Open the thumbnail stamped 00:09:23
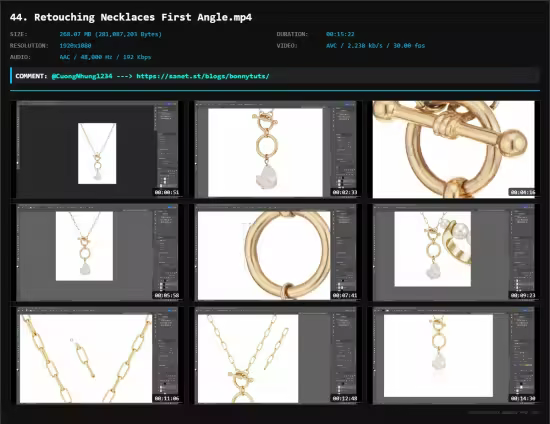550x424 pixels. pos(454,253)
